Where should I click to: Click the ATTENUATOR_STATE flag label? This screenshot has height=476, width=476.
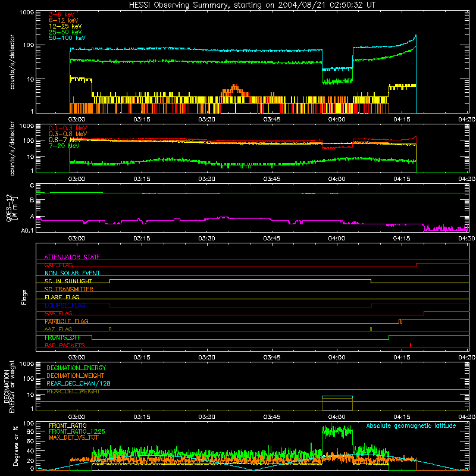coord(72,257)
